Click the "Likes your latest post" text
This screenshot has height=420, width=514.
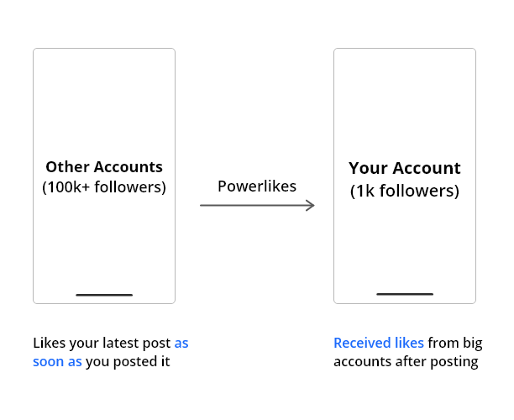[102, 344]
